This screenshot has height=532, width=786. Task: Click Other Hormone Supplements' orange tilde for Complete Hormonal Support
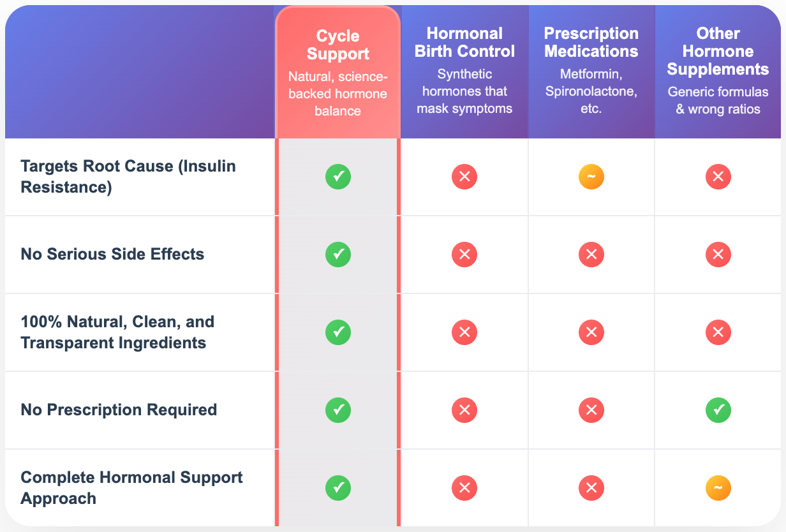coord(718,488)
